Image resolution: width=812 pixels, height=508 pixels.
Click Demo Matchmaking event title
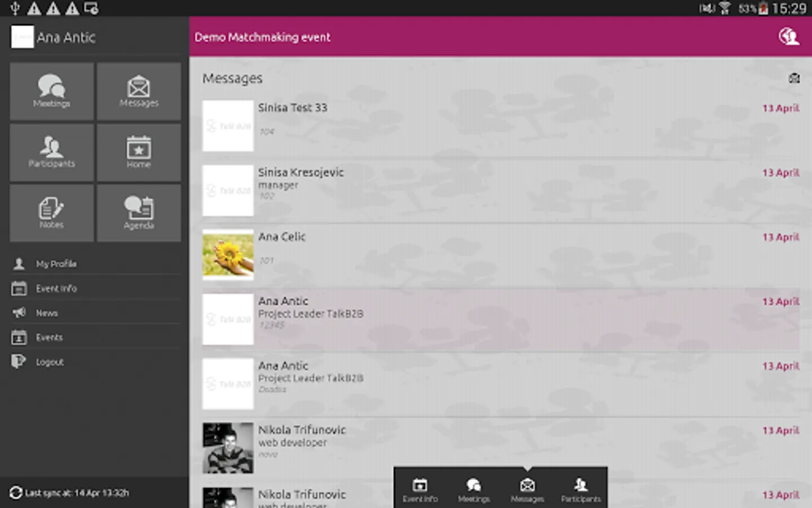[x=263, y=37]
